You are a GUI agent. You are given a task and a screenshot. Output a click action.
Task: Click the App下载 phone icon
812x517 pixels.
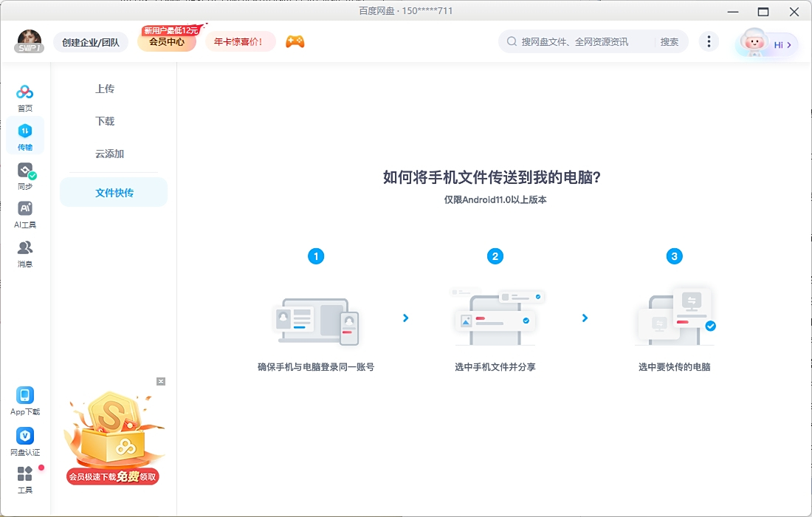point(24,396)
